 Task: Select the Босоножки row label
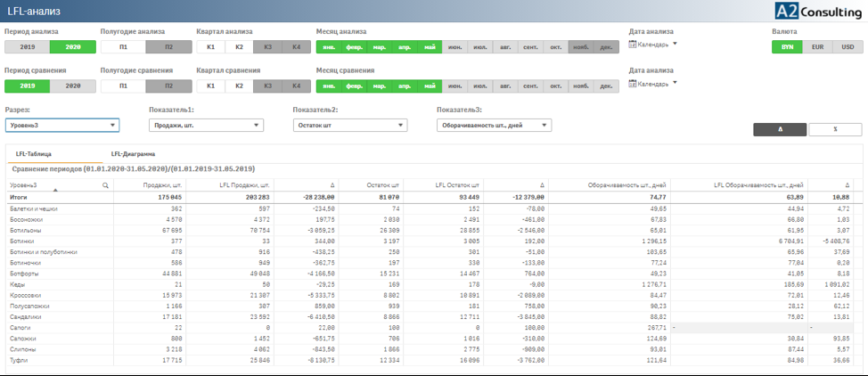pos(26,219)
